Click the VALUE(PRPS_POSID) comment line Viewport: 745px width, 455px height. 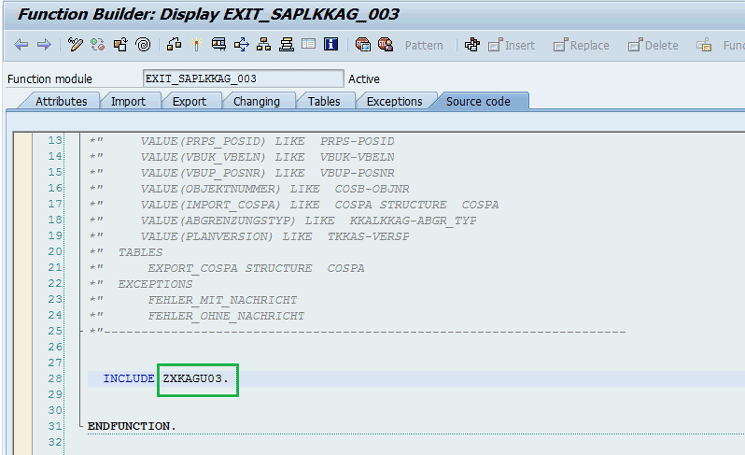tap(242, 141)
